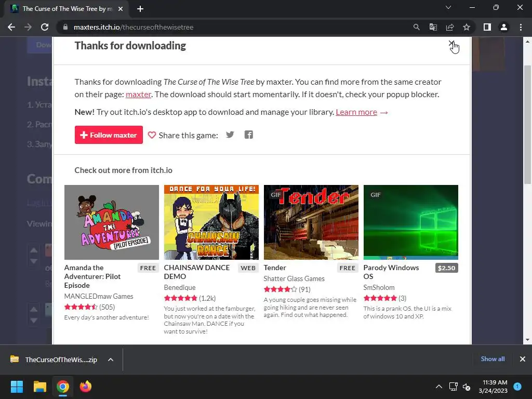The image size is (532, 399).
Task: Open MANGLEDmaw Games author link
Action: [99, 296]
